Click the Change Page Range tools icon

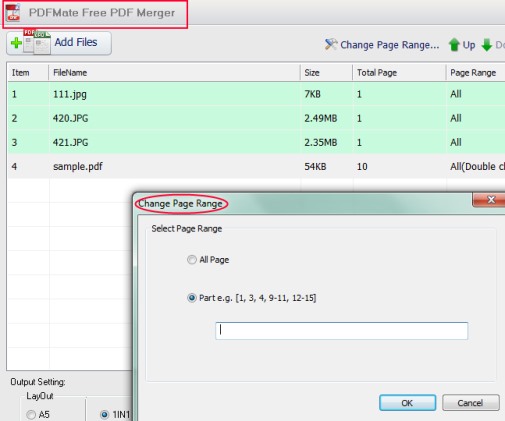tap(331, 44)
